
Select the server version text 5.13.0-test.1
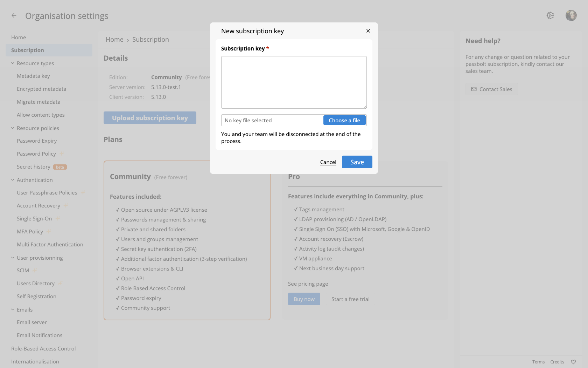(x=166, y=87)
